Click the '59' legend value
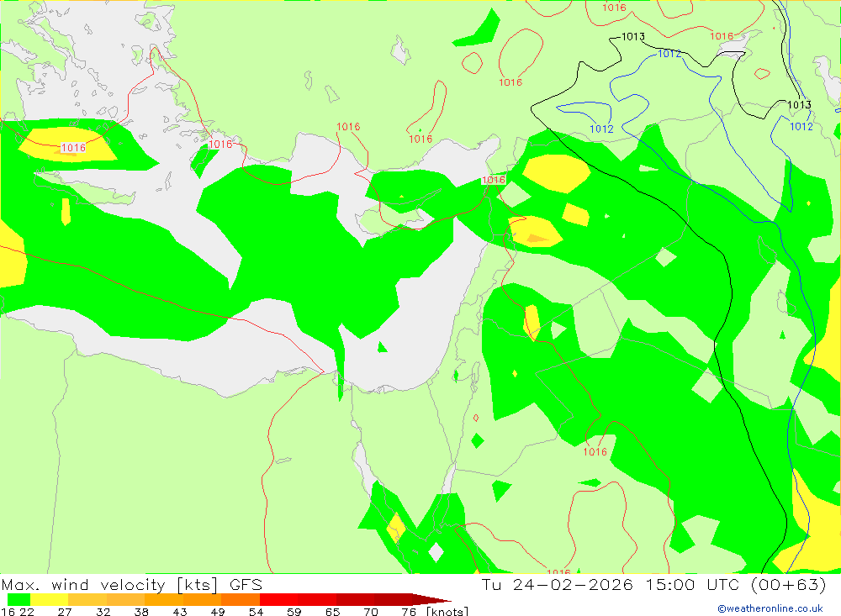 coord(294,612)
